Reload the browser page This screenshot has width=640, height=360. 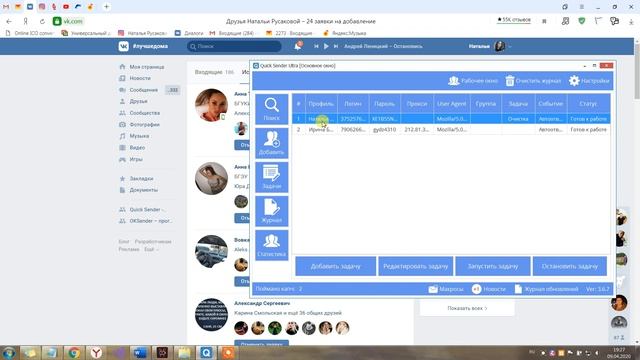coord(42,21)
